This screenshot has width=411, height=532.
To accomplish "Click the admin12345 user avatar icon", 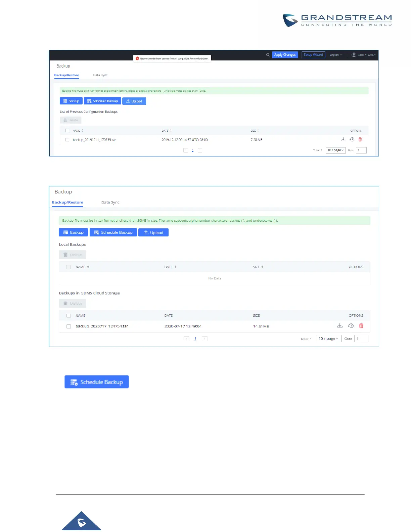I will coord(354,55).
